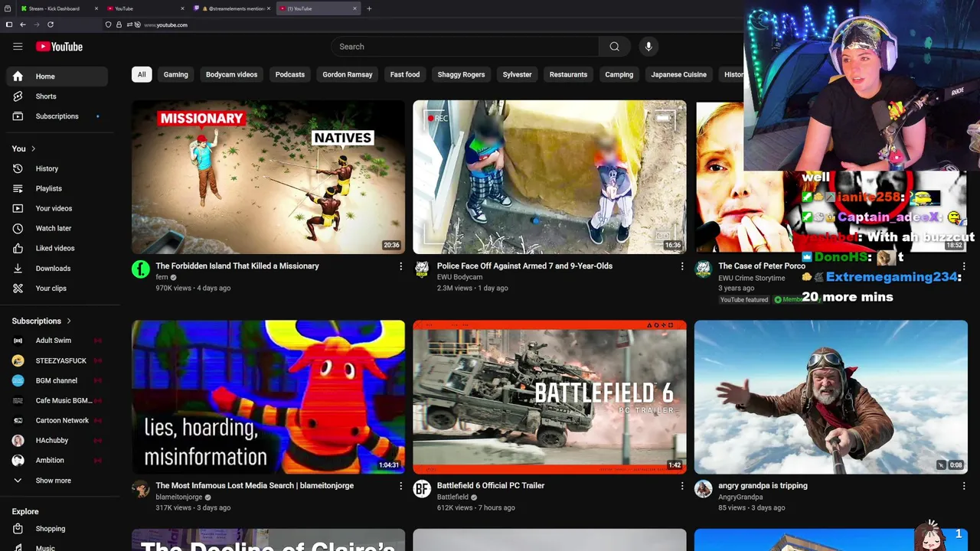
Task: Open Shorts from the sidebar
Action: click(57, 96)
